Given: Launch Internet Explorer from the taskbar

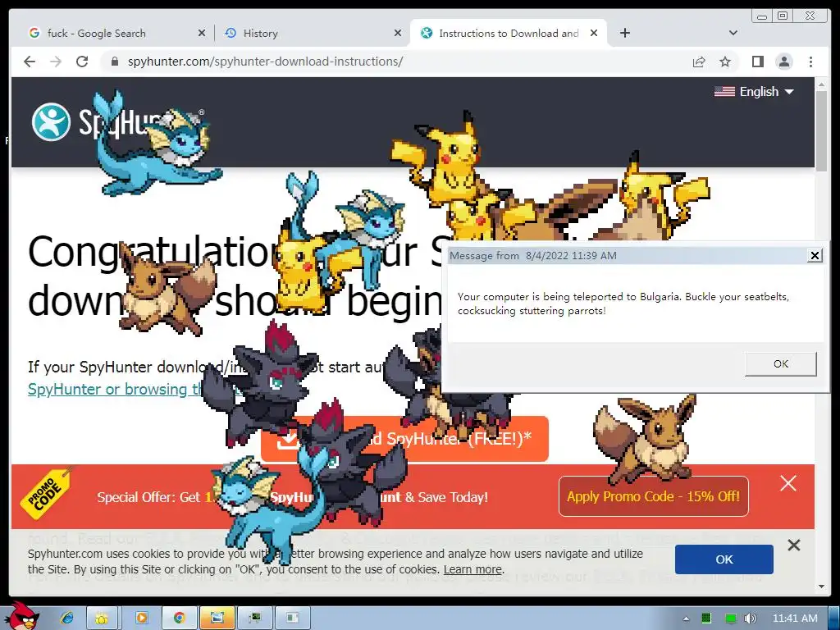Looking at the screenshot, I should (x=67, y=618).
